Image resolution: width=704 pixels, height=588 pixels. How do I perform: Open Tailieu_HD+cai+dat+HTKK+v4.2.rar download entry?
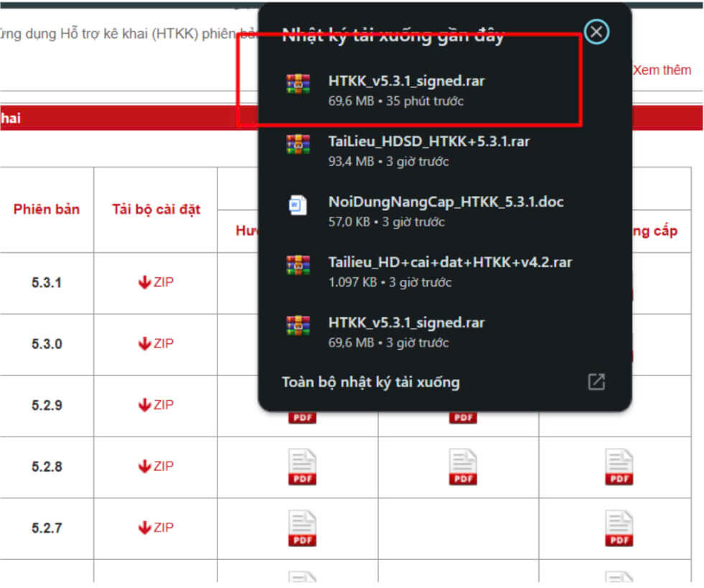[x=444, y=272]
